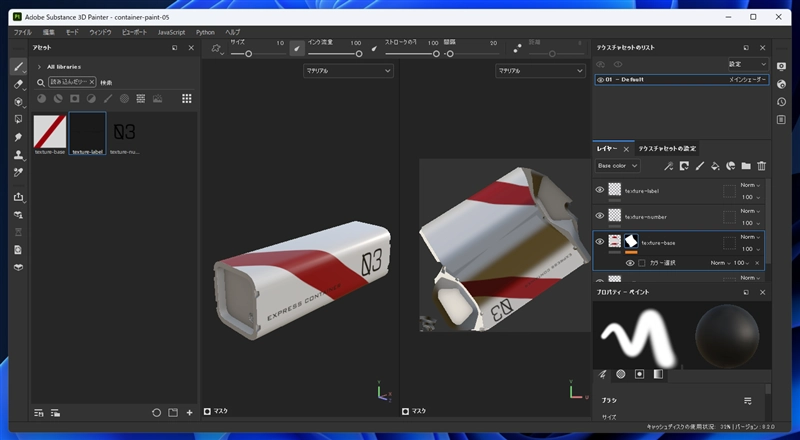
Task: Switch assets to grid view icon
Action: pos(186,98)
